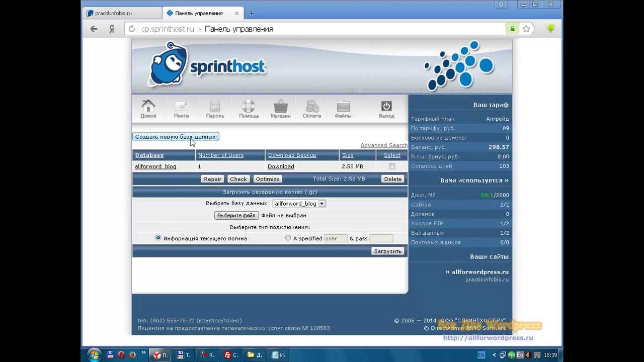
Task: Open a new tab with plus button
Action: click(x=252, y=13)
